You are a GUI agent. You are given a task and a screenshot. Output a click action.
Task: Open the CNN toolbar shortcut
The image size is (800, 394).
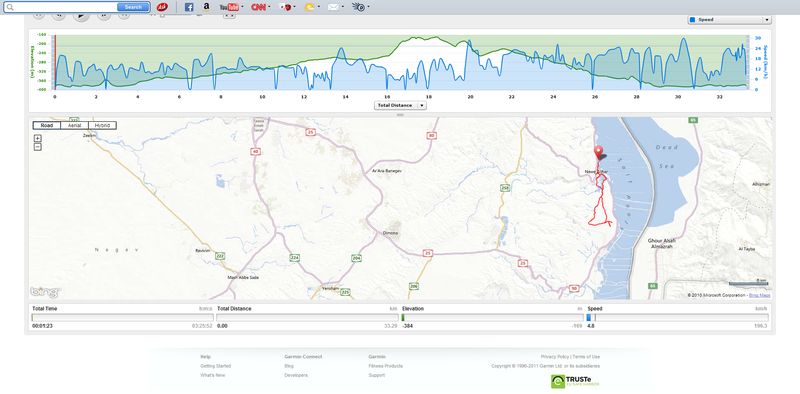(x=258, y=7)
